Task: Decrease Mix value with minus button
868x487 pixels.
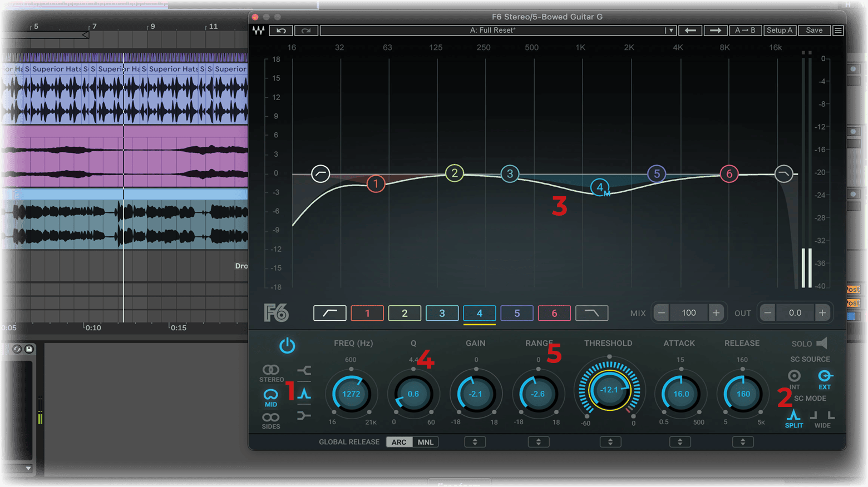Action: coord(662,313)
